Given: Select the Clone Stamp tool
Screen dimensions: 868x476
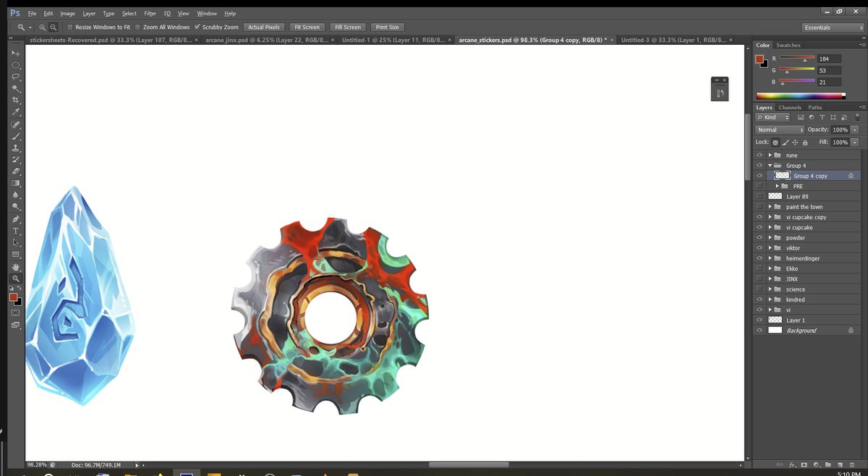Looking at the screenshot, I should 15,148.
